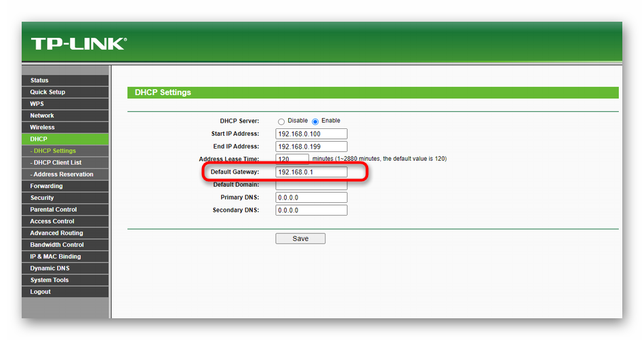Click the Start IP Address label

pos(235,134)
